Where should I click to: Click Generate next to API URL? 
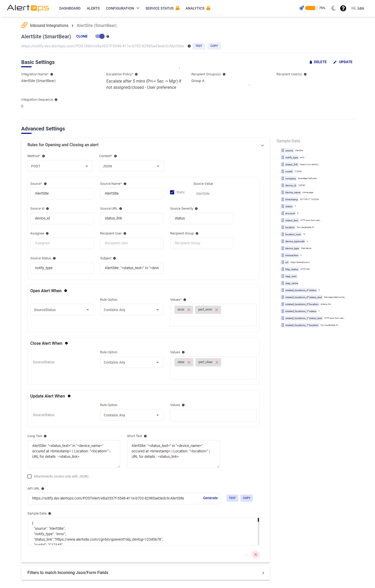click(x=210, y=498)
